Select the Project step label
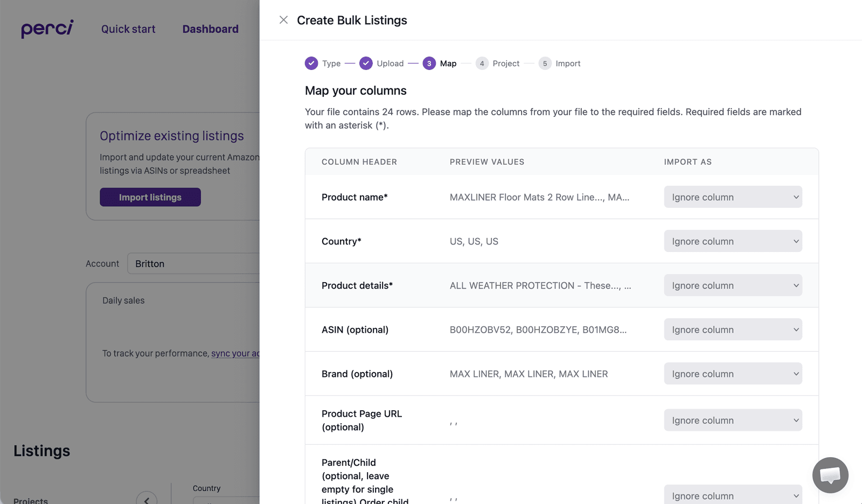The image size is (862, 504). click(x=506, y=64)
